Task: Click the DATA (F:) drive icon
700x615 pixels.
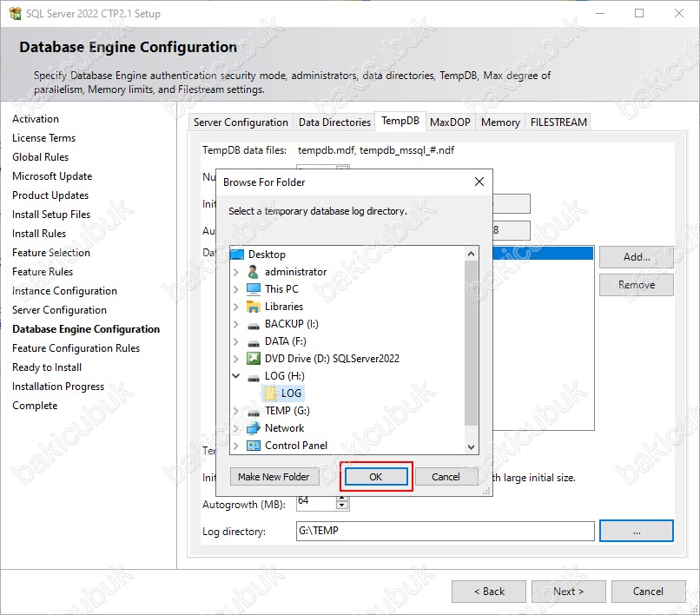Action: click(x=254, y=343)
